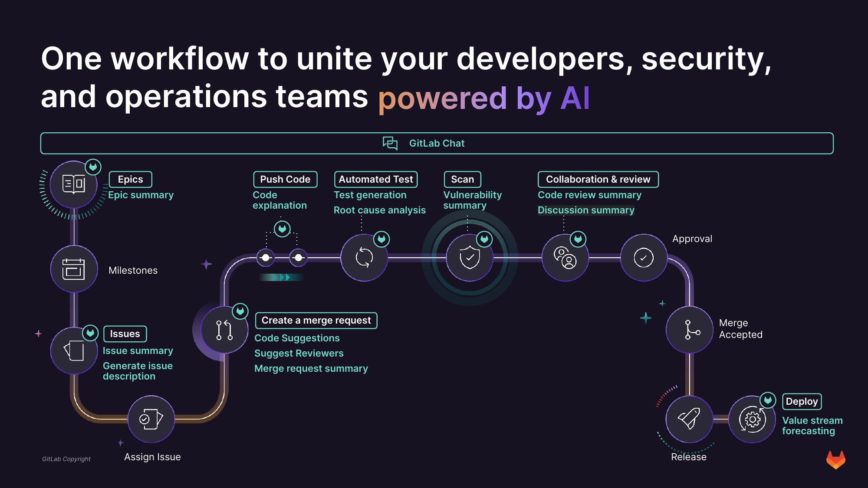Expand the Create a merge request section
The width and height of the screenshot is (868, 488).
tap(315, 320)
